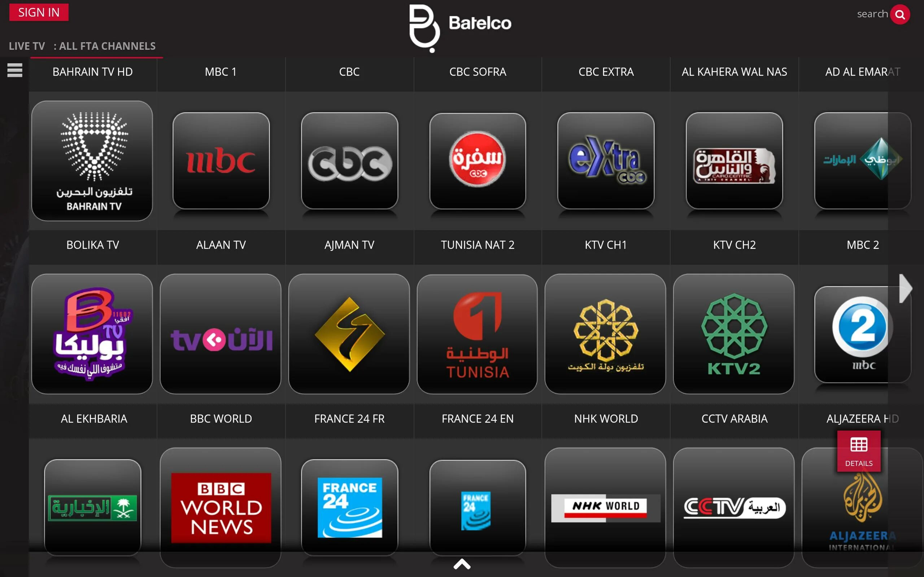This screenshot has height=577, width=924.
Task: Click the search icon
Action: coord(900,13)
